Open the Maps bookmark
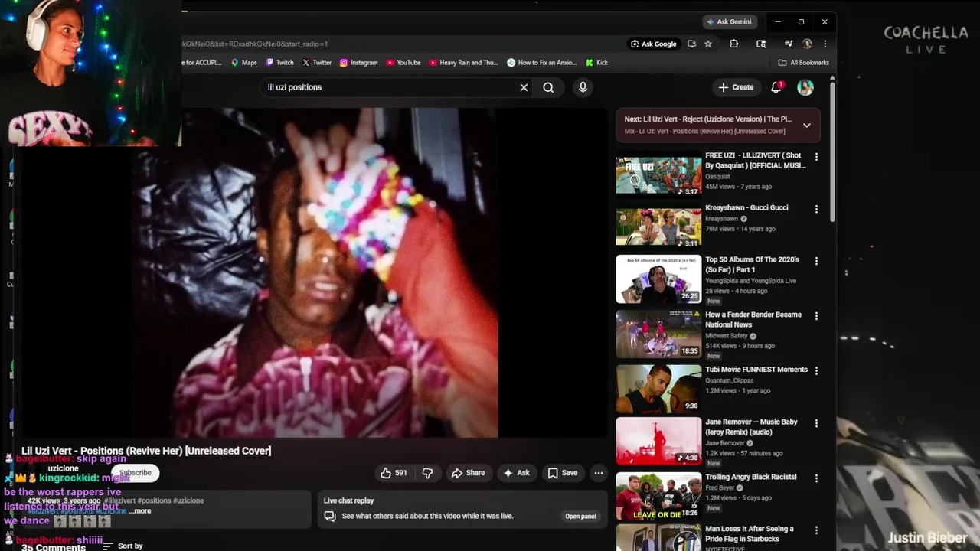Screen dimensions: 980x551 pyautogui.click(x=244, y=63)
